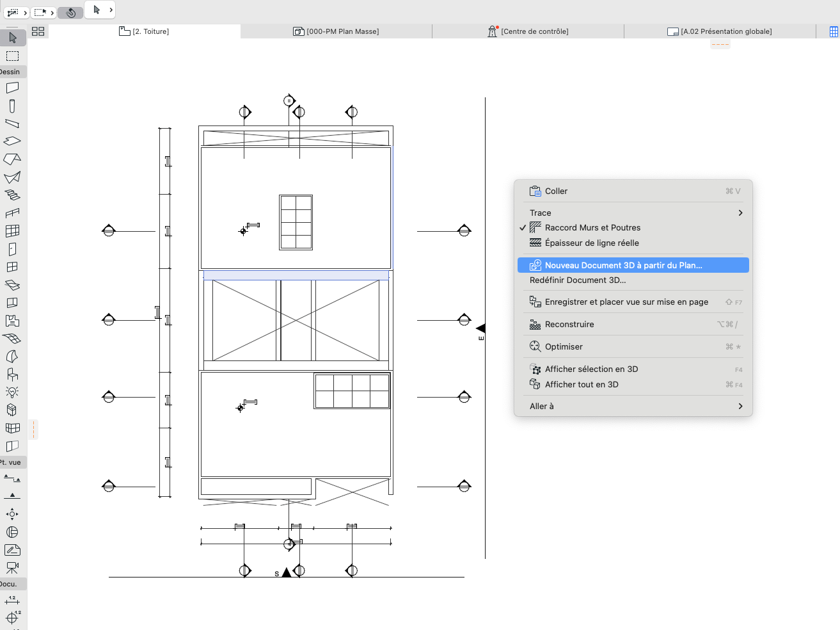Select the Window tool

pyautogui.click(x=12, y=267)
